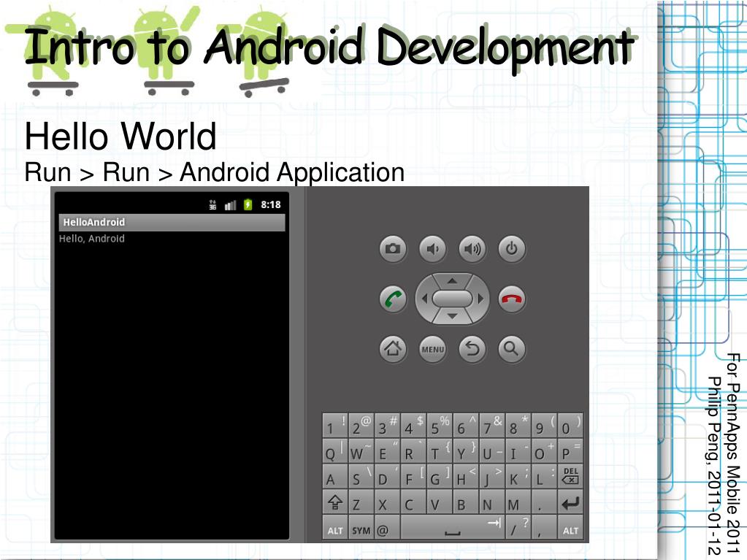Click the A key
747x560 pixels.
tap(335, 477)
